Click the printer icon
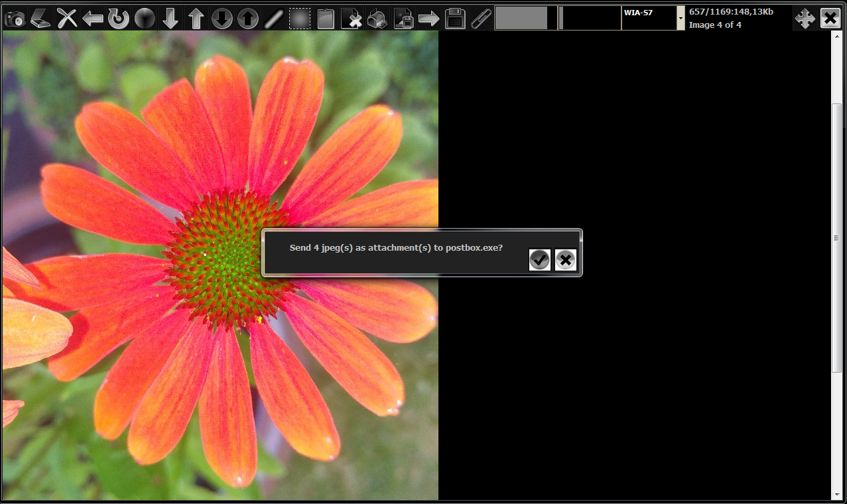This screenshot has height=504, width=847. pyautogui.click(x=377, y=18)
